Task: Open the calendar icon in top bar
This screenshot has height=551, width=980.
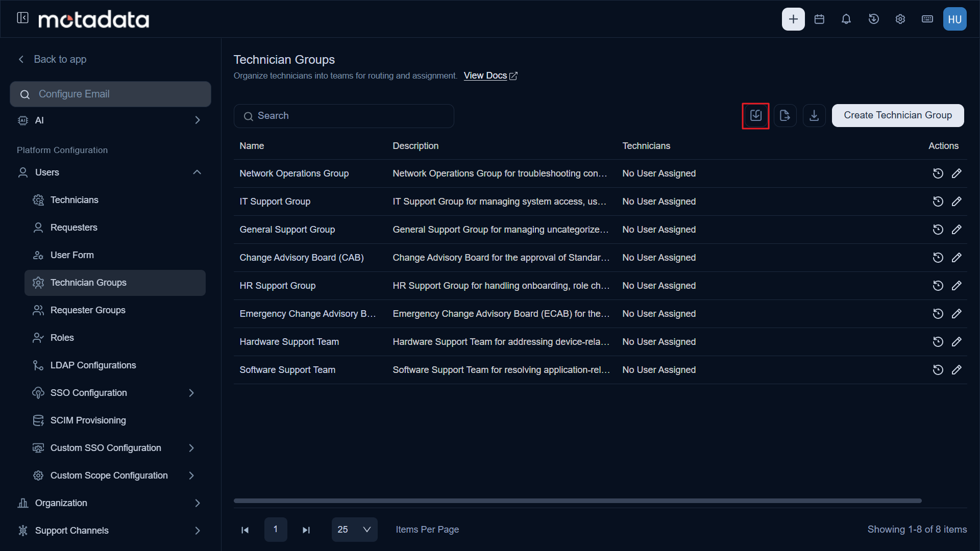Action: tap(819, 19)
